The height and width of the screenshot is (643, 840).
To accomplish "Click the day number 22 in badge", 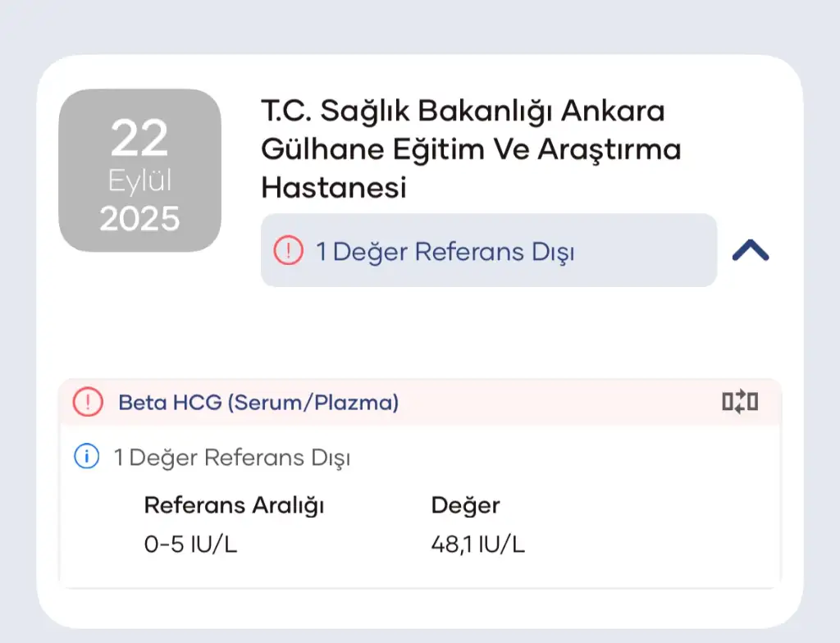I will (139, 139).
